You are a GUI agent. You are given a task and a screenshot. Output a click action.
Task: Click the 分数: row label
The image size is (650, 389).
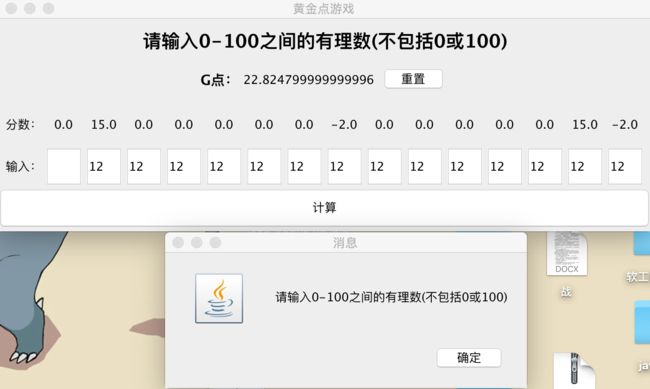(20, 124)
